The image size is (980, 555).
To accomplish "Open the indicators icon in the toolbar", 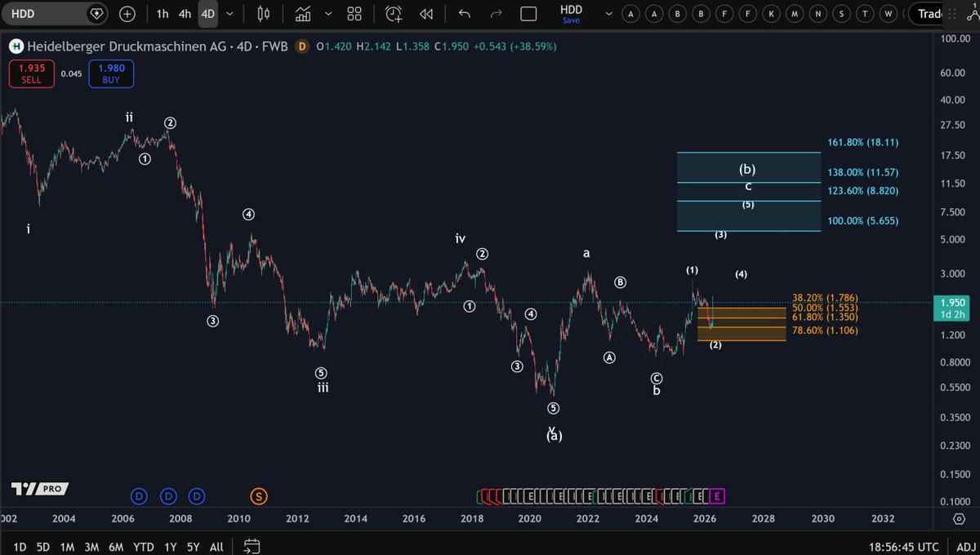I will [304, 14].
